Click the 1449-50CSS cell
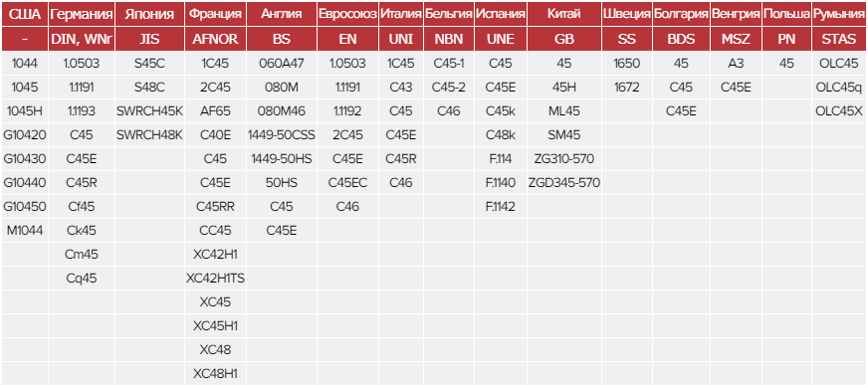 pos(282,135)
